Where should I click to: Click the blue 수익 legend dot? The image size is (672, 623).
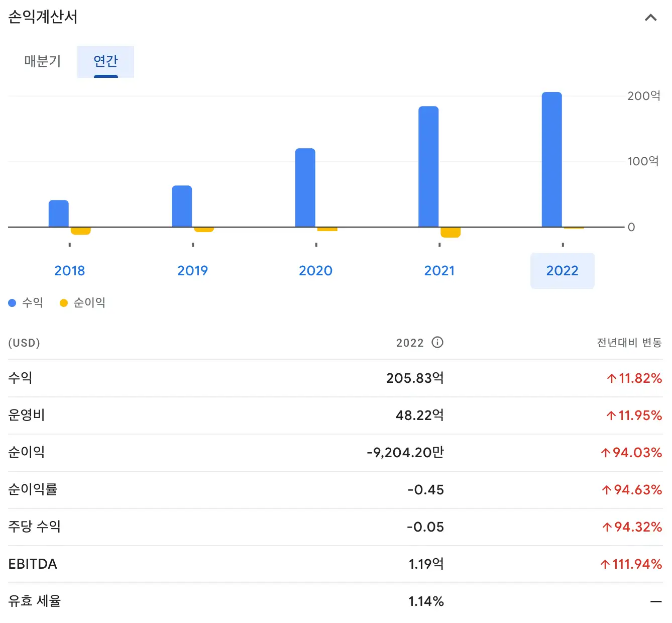click(12, 302)
